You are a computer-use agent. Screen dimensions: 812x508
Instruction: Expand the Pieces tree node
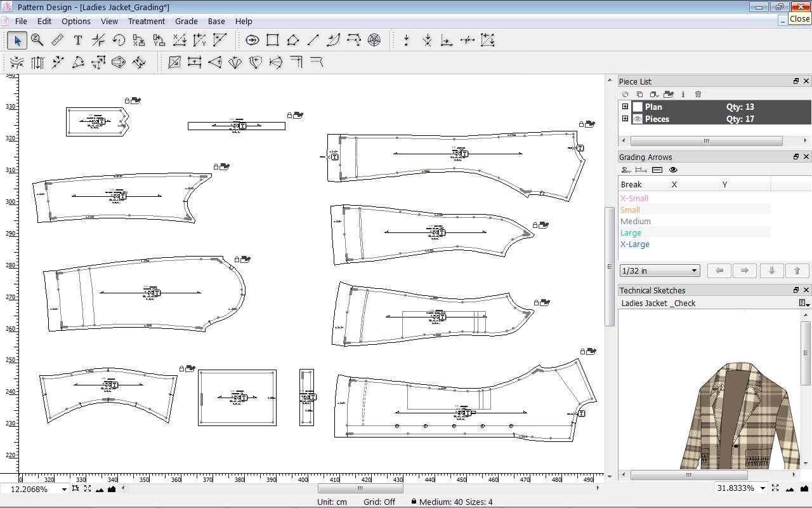click(x=625, y=119)
